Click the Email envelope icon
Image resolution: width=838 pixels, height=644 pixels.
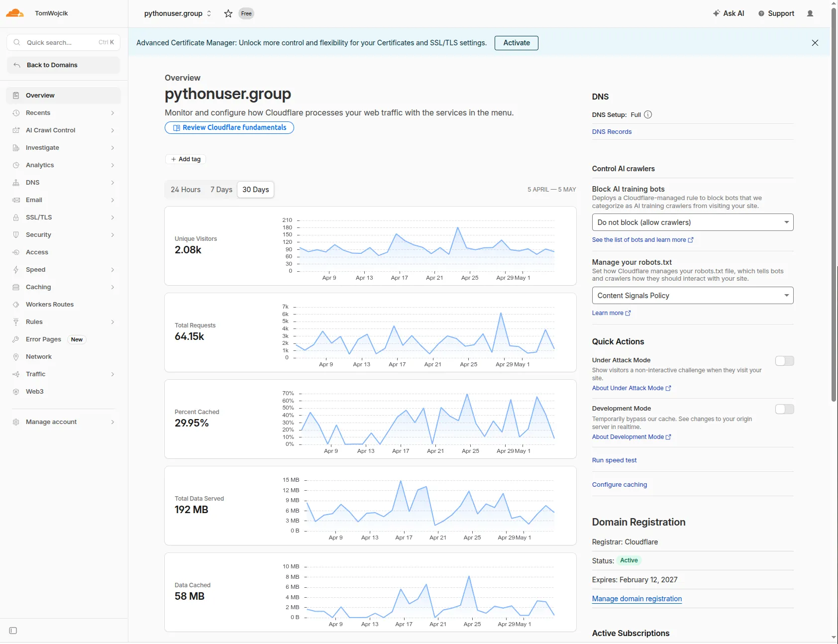(16, 200)
